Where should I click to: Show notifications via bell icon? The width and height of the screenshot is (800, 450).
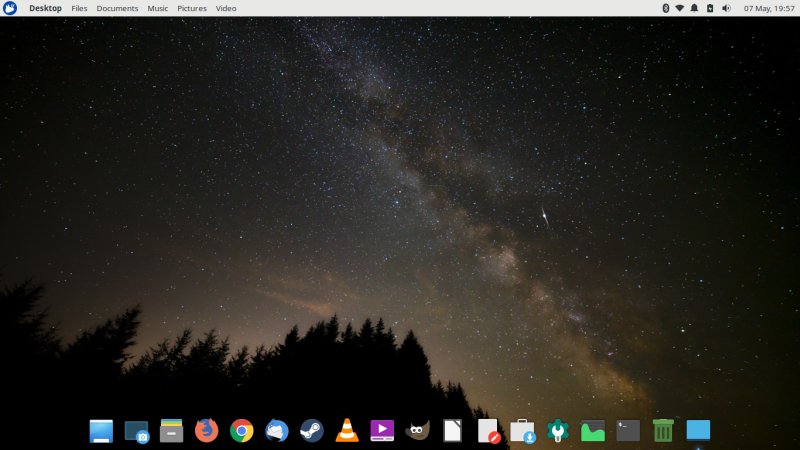point(694,8)
